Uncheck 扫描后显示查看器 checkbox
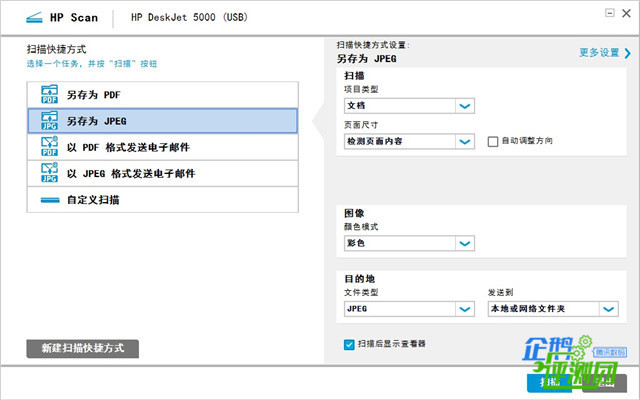 pyautogui.click(x=349, y=344)
